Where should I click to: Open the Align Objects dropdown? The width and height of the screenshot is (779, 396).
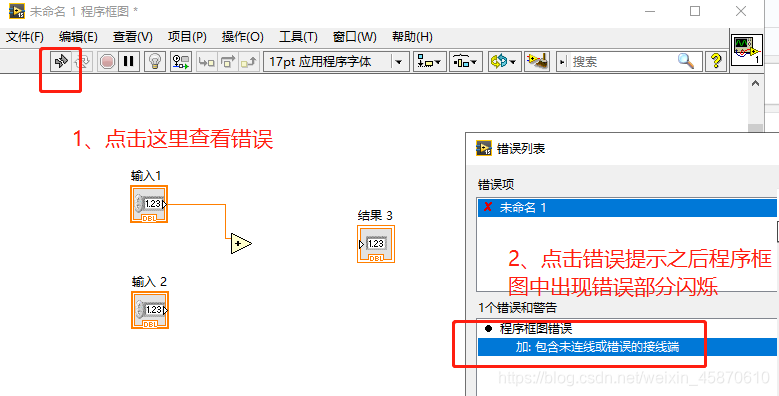430,62
